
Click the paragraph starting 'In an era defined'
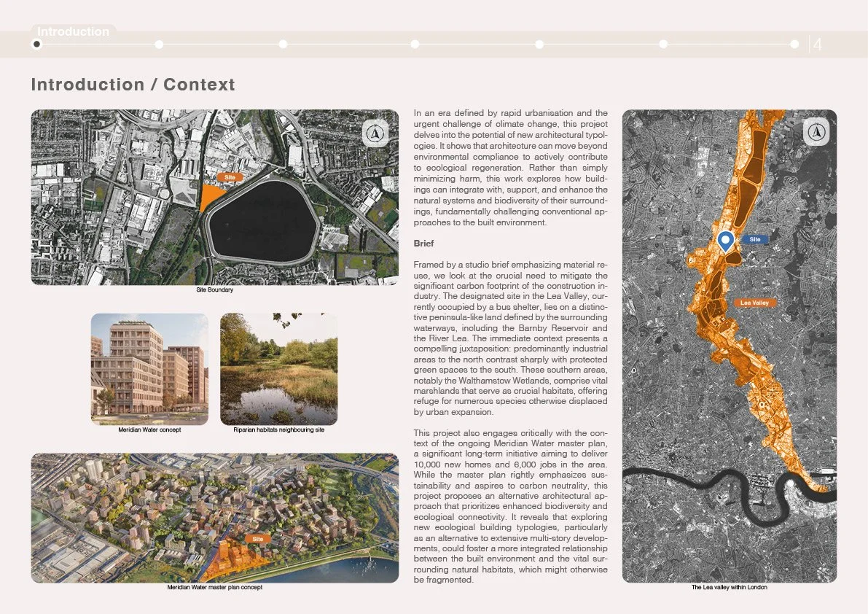coord(510,168)
